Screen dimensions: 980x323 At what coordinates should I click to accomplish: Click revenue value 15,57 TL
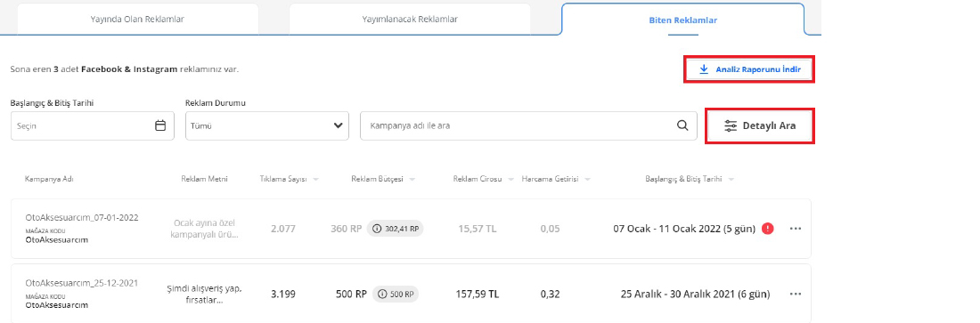click(x=477, y=229)
